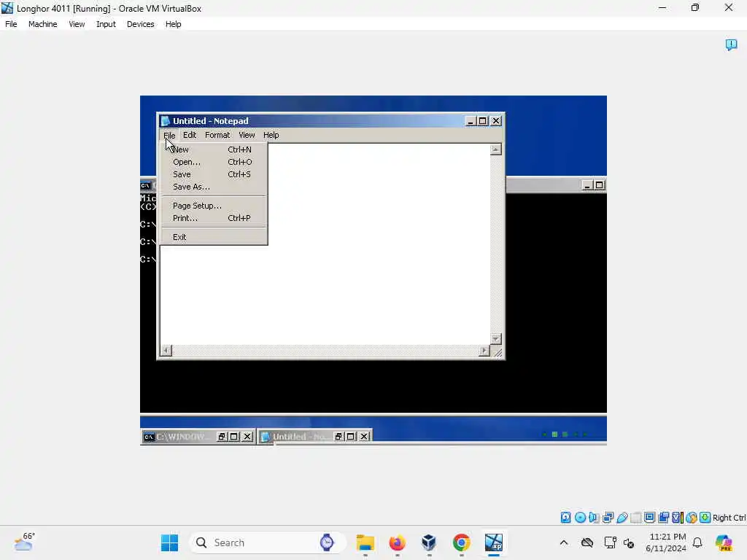Click the clock icon in the search box

click(327, 542)
